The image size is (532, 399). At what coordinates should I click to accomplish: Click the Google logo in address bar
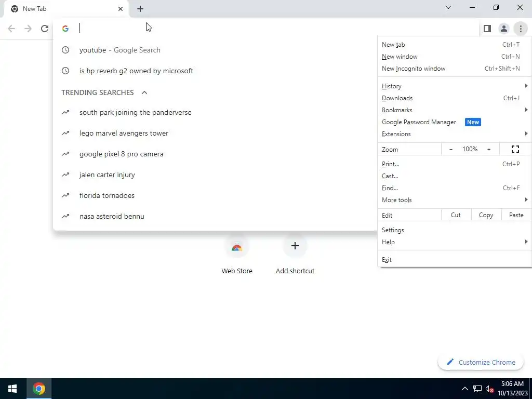coord(65,29)
